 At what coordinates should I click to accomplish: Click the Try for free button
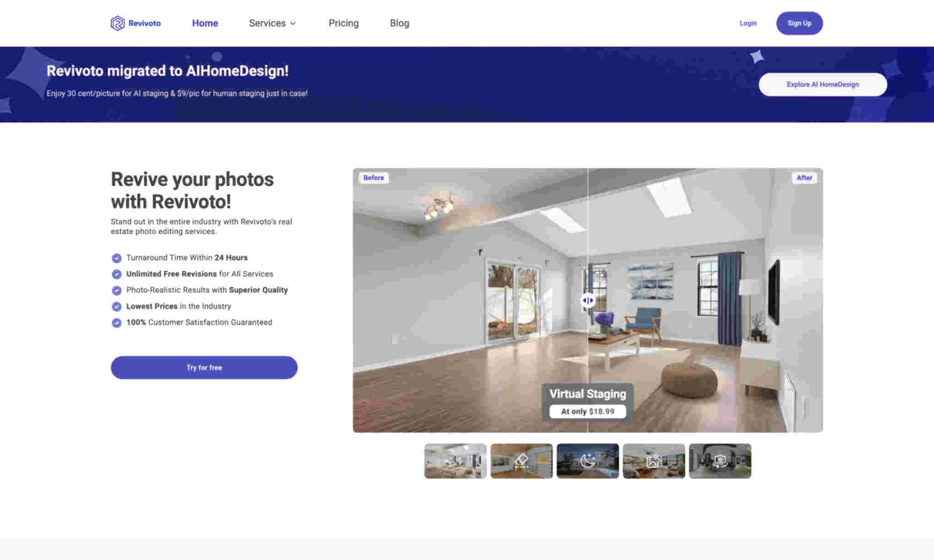click(204, 367)
